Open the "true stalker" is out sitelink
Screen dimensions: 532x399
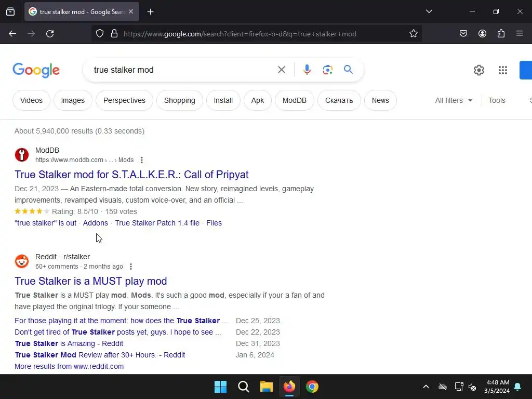pos(46,223)
